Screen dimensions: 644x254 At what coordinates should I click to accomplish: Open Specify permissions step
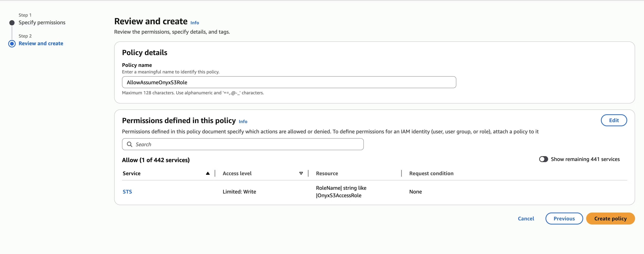point(42,23)
